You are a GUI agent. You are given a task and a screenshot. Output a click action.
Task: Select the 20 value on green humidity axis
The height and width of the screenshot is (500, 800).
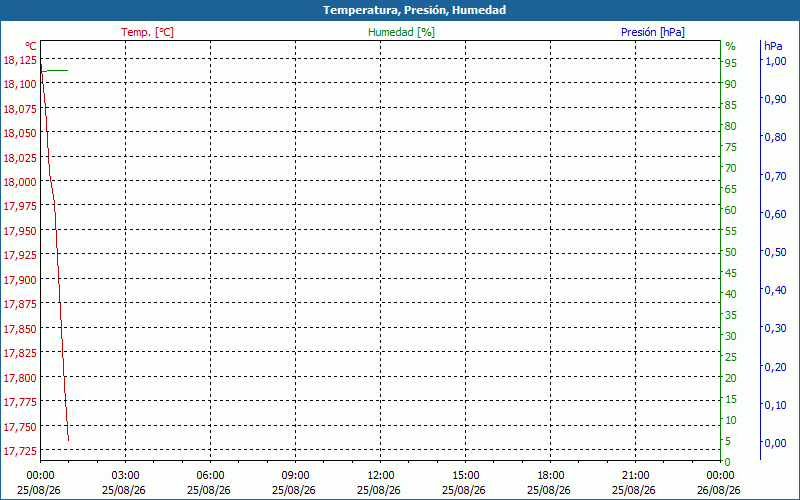(x=731, y=378)
